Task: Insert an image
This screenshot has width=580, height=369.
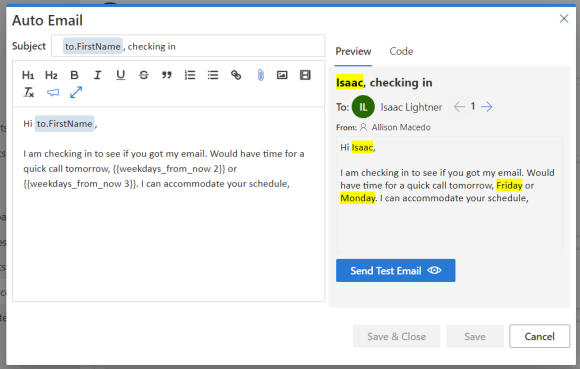Action: coord(282,75)
